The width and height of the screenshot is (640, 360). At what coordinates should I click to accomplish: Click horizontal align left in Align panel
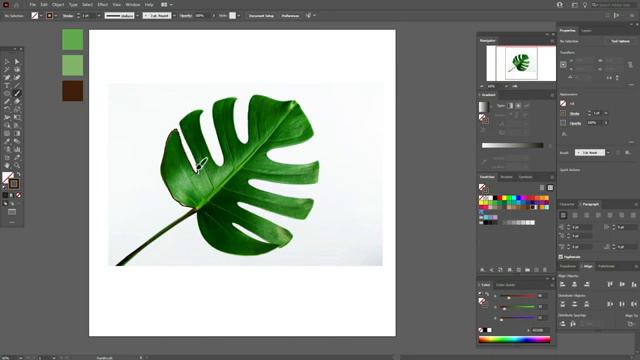coord(563,284)
